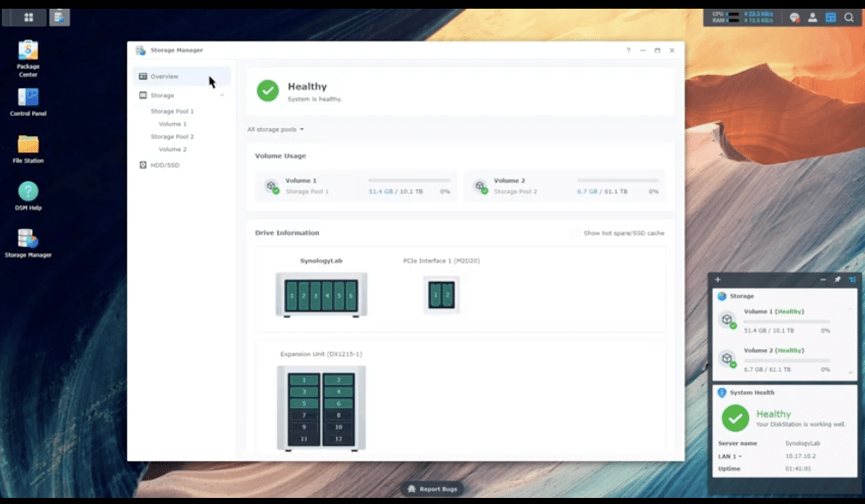Viewport: 865px width, 504px height.
Task: Open the user options person icon
Action: click(813, 17)
